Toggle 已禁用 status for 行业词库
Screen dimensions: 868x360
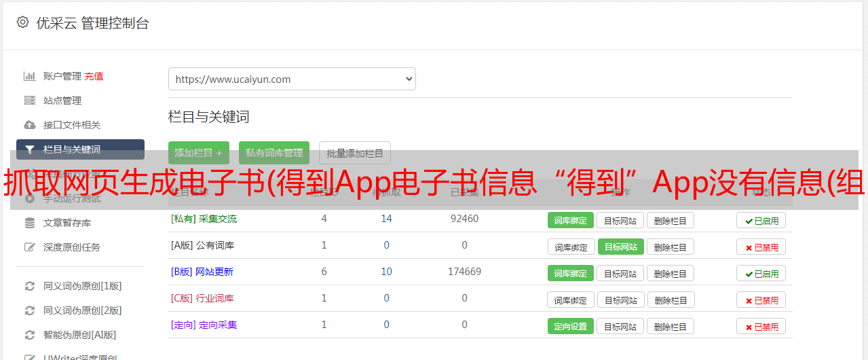point(761,300)
